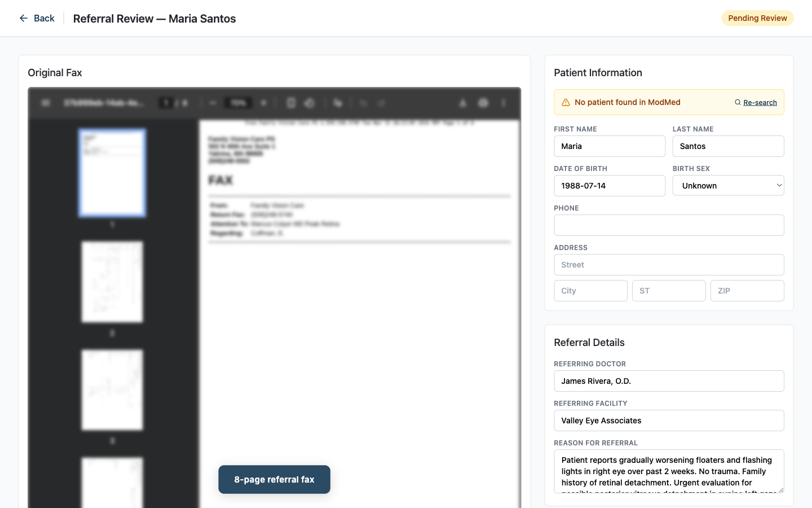Click the Back navigation arrow
Image resolution: width=812 pixels, height=508 pixels.
point(23,18)
